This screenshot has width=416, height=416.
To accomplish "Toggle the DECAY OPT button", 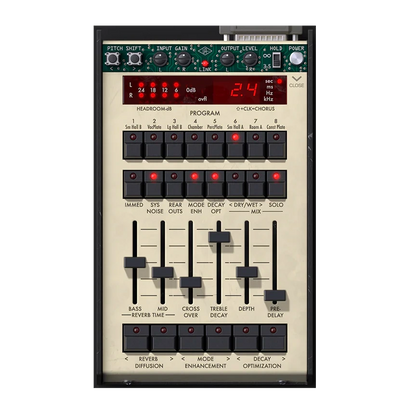I will [x=215, y=184].
